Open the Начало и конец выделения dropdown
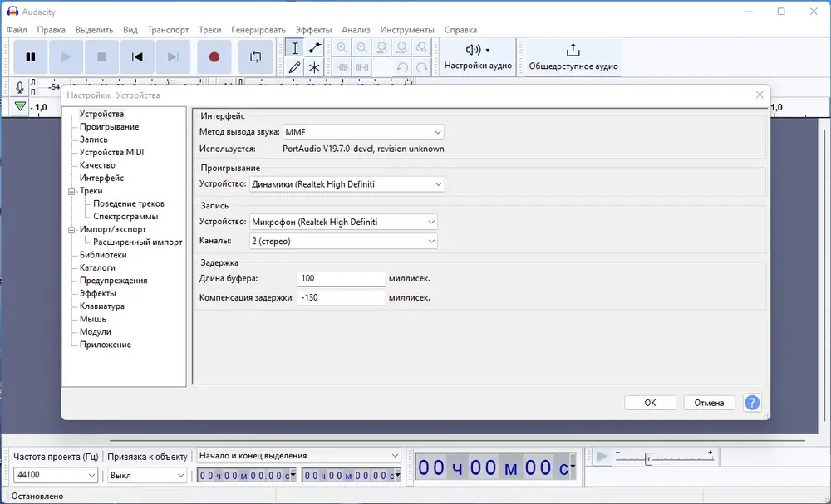This screenshot has height=504, width=831. [x=298, y=455]
